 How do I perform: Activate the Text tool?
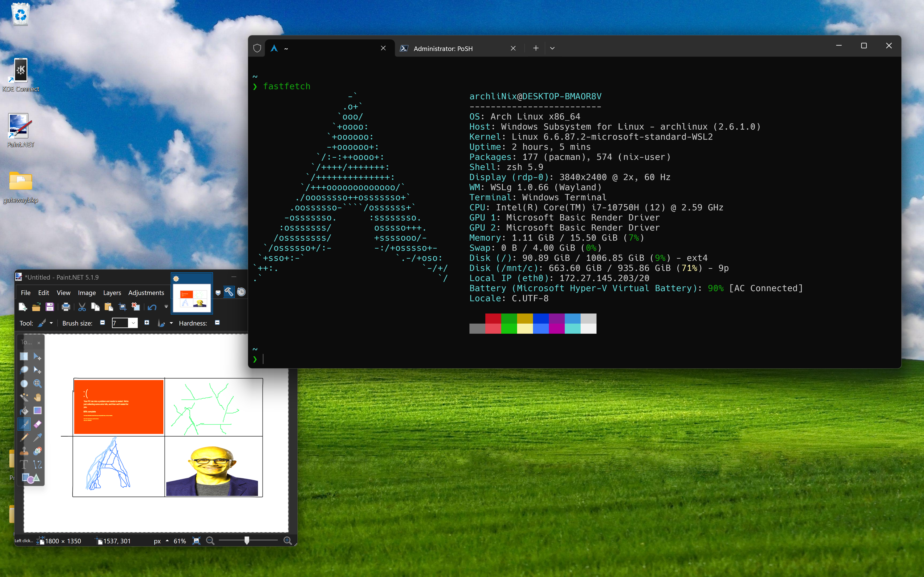point(24,464)
